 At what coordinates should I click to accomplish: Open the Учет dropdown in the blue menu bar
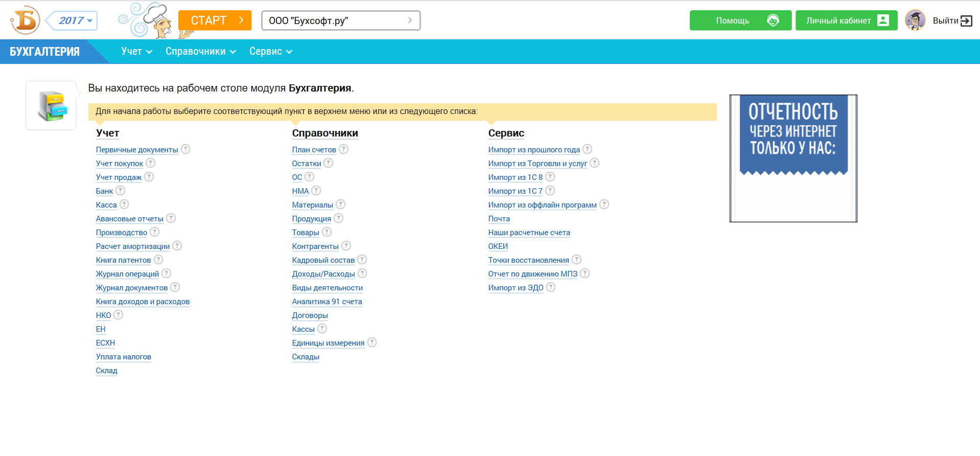coord(137,52)
